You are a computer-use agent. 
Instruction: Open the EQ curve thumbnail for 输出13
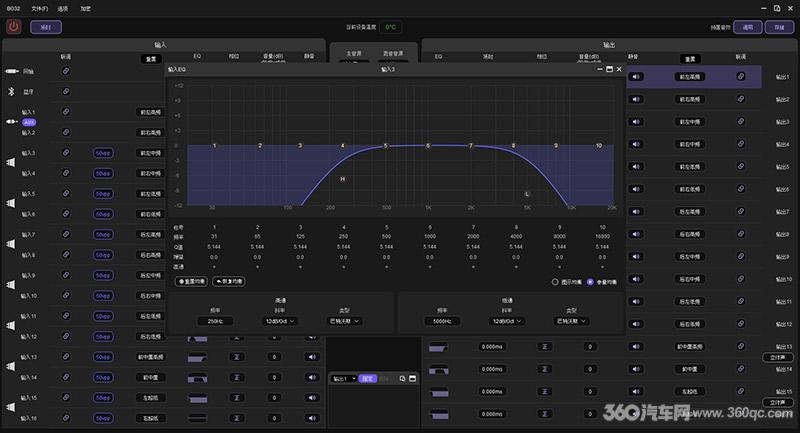pos(438,347)
